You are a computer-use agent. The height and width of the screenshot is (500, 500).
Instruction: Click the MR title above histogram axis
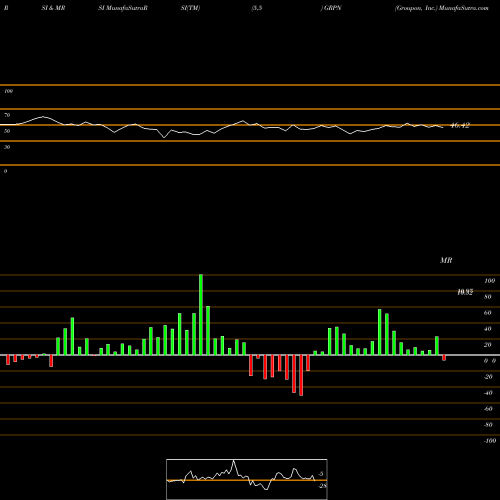[446, 260]
